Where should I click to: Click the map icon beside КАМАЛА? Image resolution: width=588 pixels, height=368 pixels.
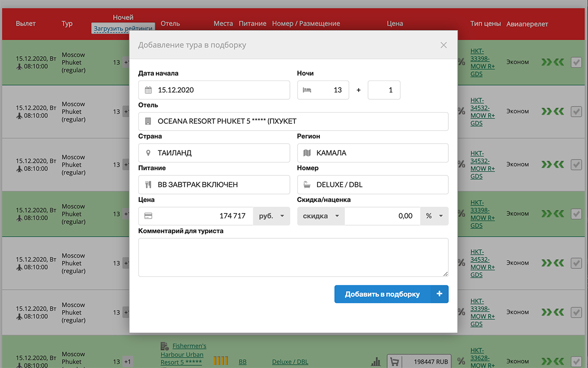pyautogui.click(x=307, y=153)
